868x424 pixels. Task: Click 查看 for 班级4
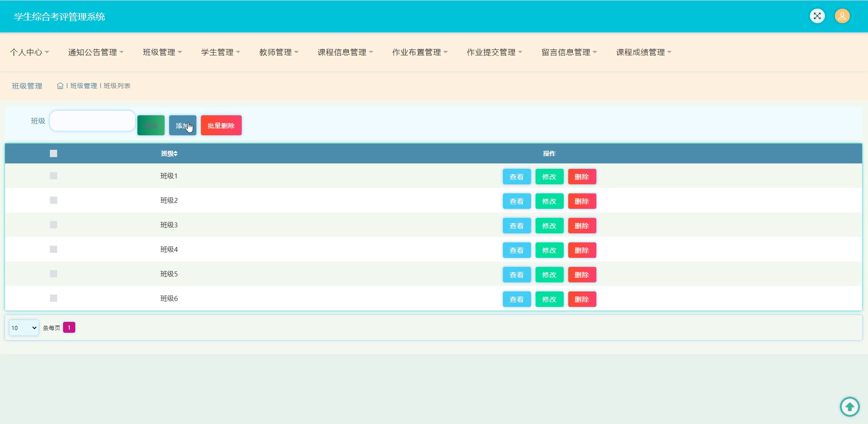[517, 250]
